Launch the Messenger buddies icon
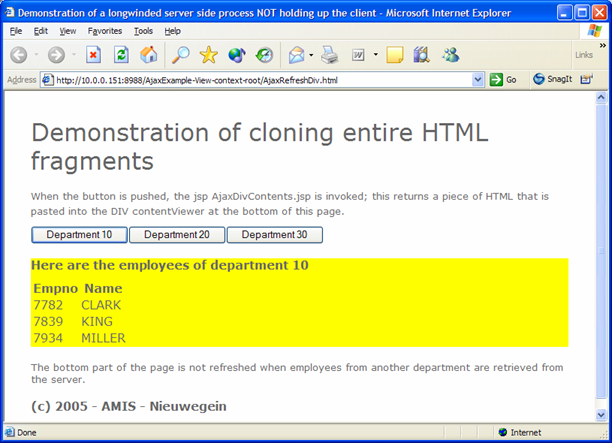Screen dimensions: 612x443 tap(450, 55)
